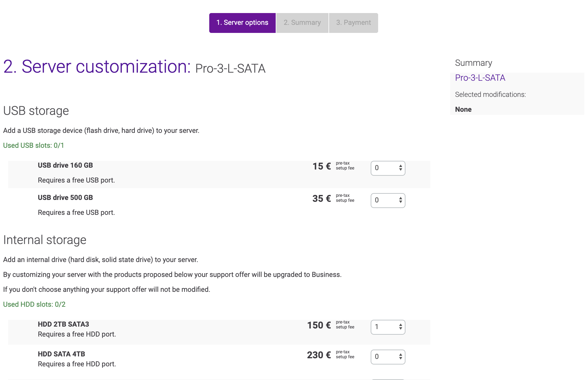Go to the Summary step tab
Image resolution: width=588 pixels, height=380 pixels.
[302, 23]
